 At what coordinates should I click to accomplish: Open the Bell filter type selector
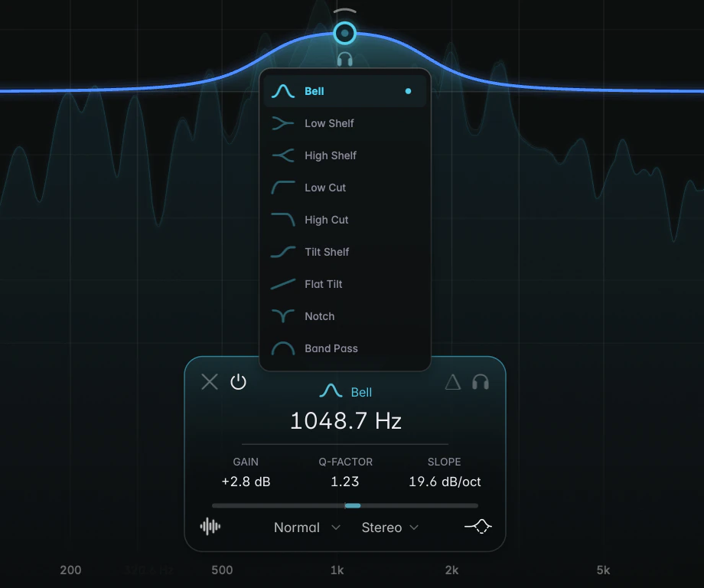click(345, 392)
